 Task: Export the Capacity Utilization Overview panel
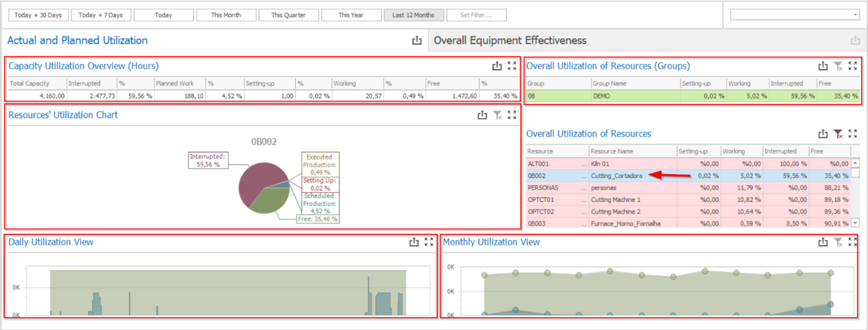[497, 66]
